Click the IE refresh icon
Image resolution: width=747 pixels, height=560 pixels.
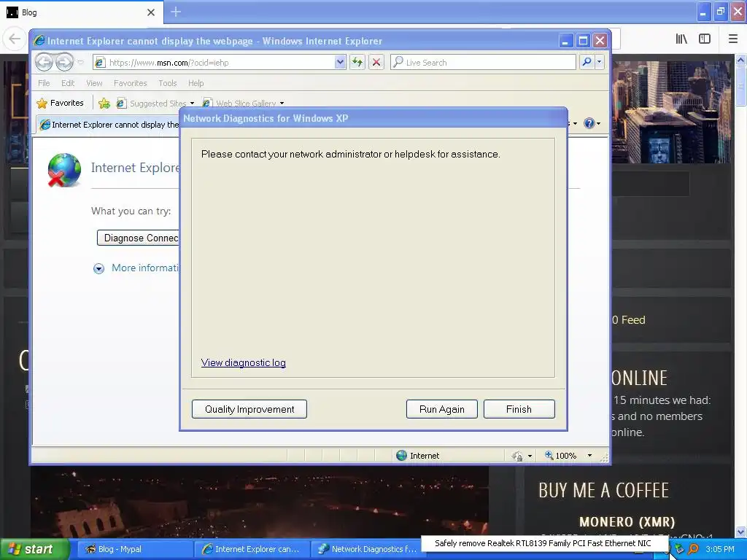357,63
